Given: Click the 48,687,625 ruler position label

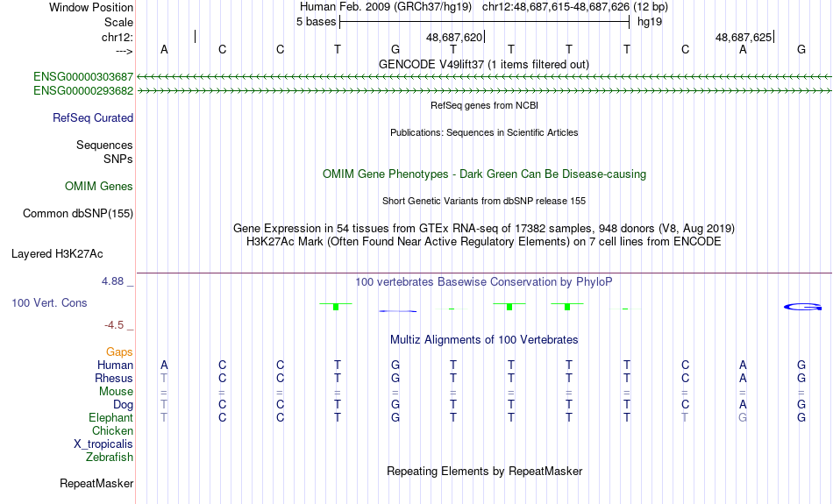Looking at the screenshot, I should coord(744,37).
